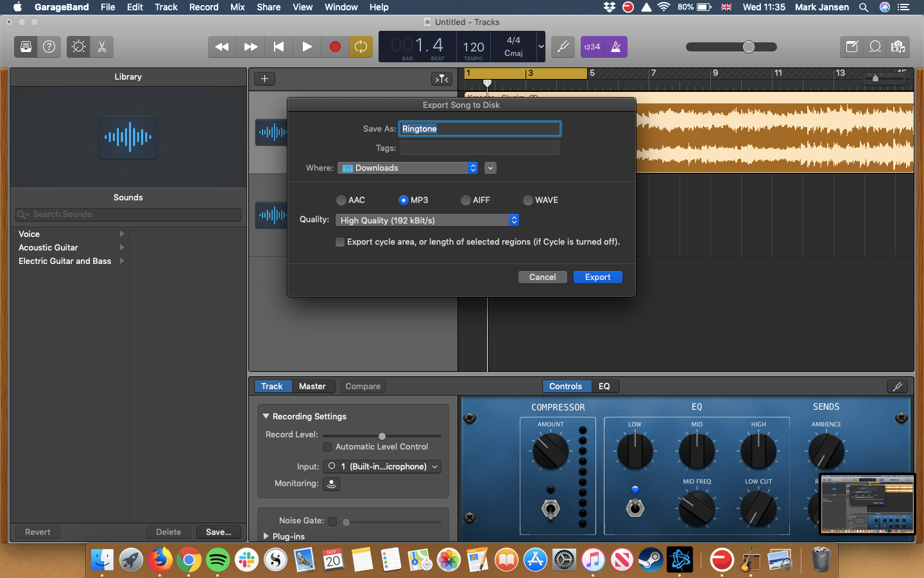Expand the Plug-ins section
The height and width of the screenshot is (578, 924).
pyautogui.click(x=266, y=536)
